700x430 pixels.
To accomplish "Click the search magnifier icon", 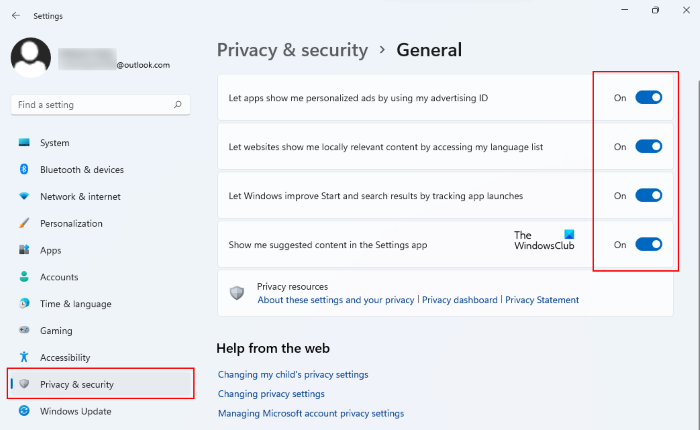I will tap(177, 104).
